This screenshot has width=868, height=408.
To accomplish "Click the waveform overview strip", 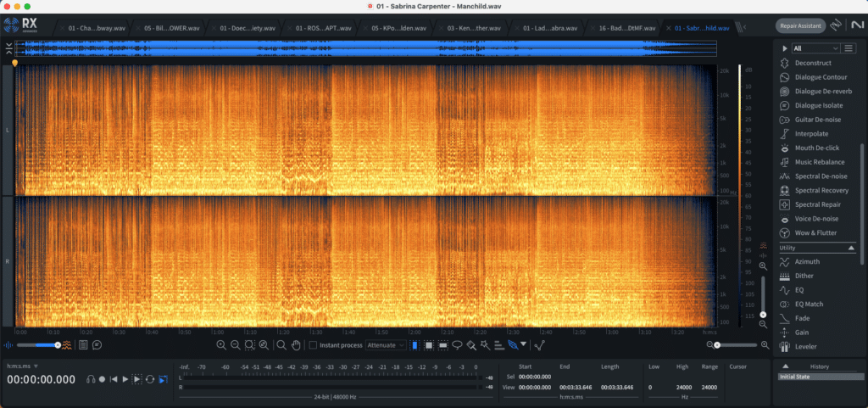I will (366, 48).
